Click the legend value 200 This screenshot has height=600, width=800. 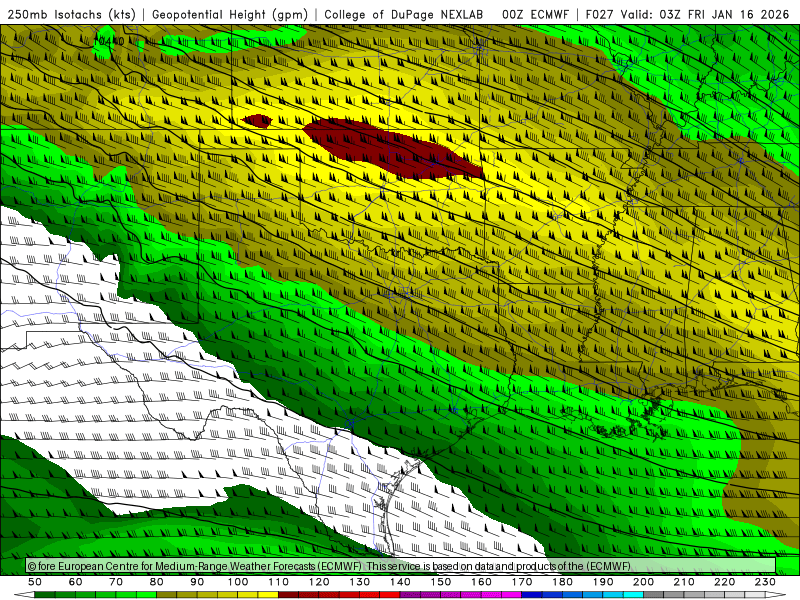[643, 582]
